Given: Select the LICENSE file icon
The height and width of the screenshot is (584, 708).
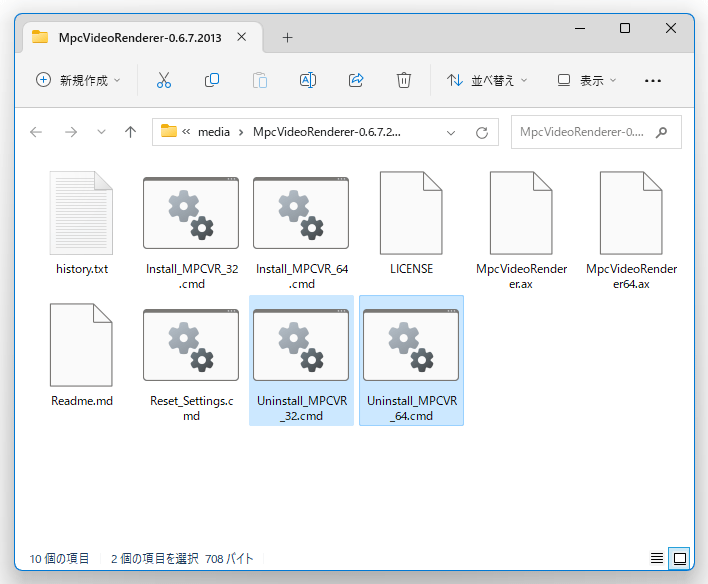Looking at the screenshot, I should 411,213.
